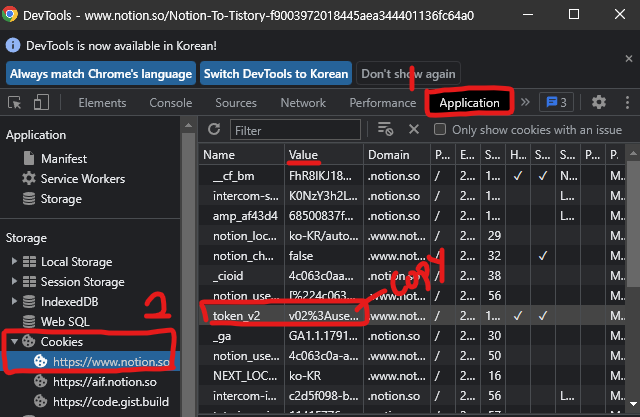Open the messages counter showing 3

point(556,102)
